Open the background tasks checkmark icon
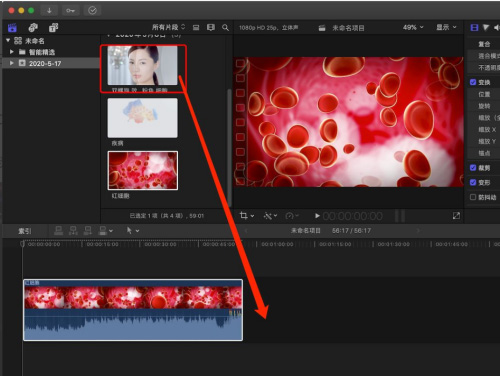The width and height of the screenshot is (500, 376). tap(92, 11)
